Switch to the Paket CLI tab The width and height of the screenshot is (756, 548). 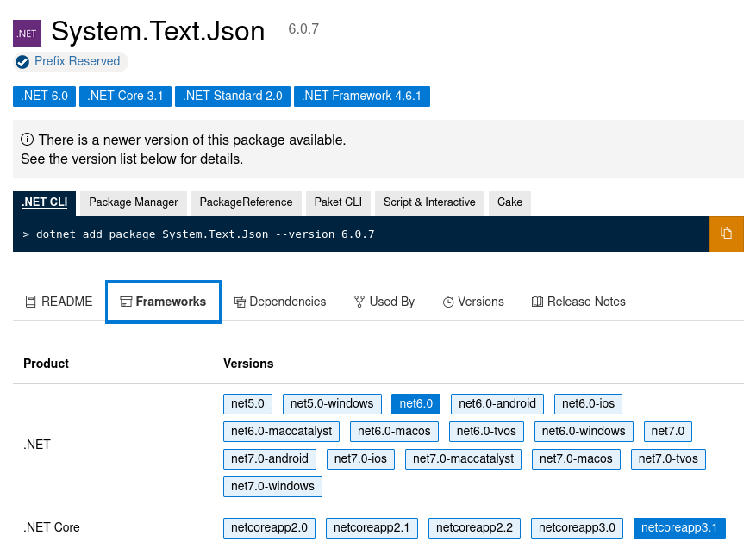coord(338,202)
